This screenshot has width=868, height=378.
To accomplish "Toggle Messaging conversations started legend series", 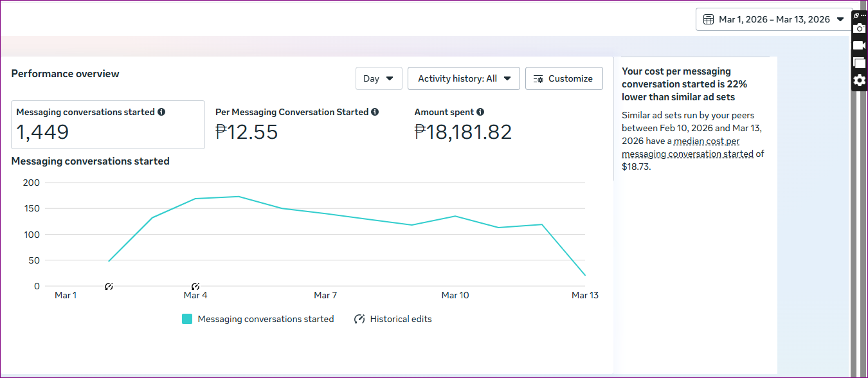I will (x=265, y=319).
